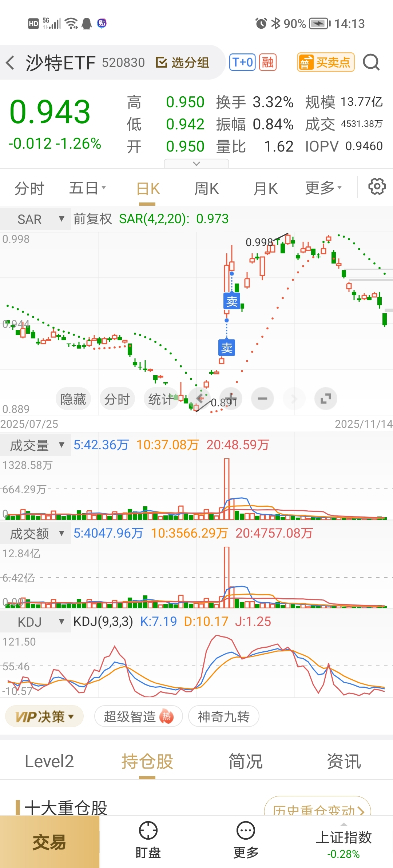The height and width of the screenshot is (868, 393).
Task: Switch to 分时 tab
Action: click(29, 188)
